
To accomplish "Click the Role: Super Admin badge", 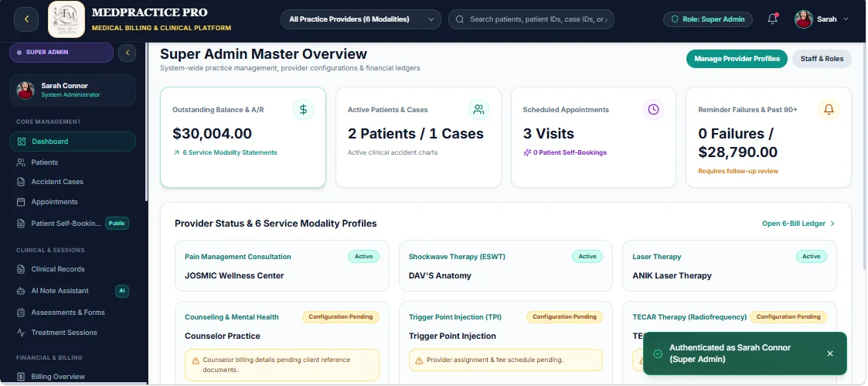I will 708,19.
